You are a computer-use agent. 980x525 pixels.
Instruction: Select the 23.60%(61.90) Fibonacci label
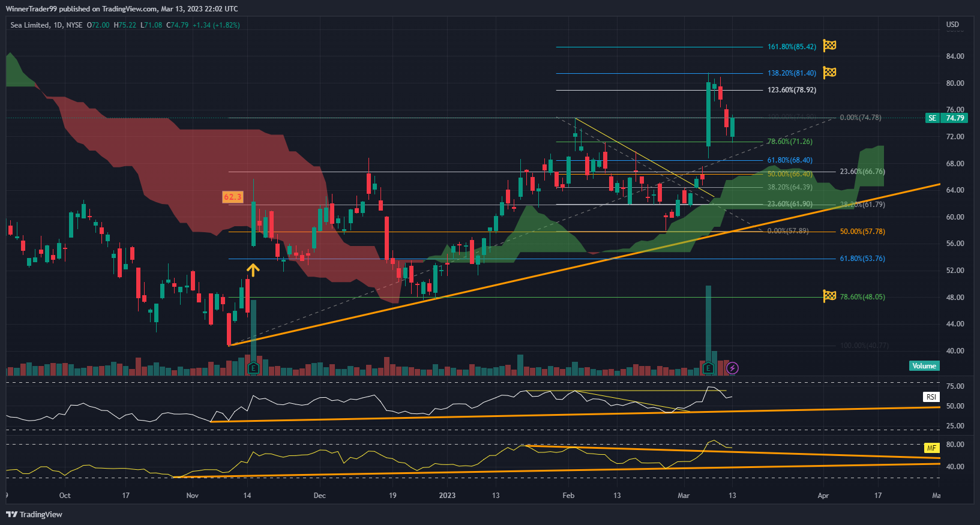[790, 204]
